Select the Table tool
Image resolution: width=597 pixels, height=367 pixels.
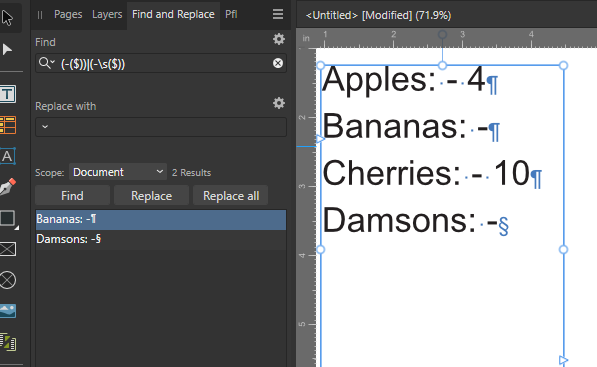tap(8, 125)
